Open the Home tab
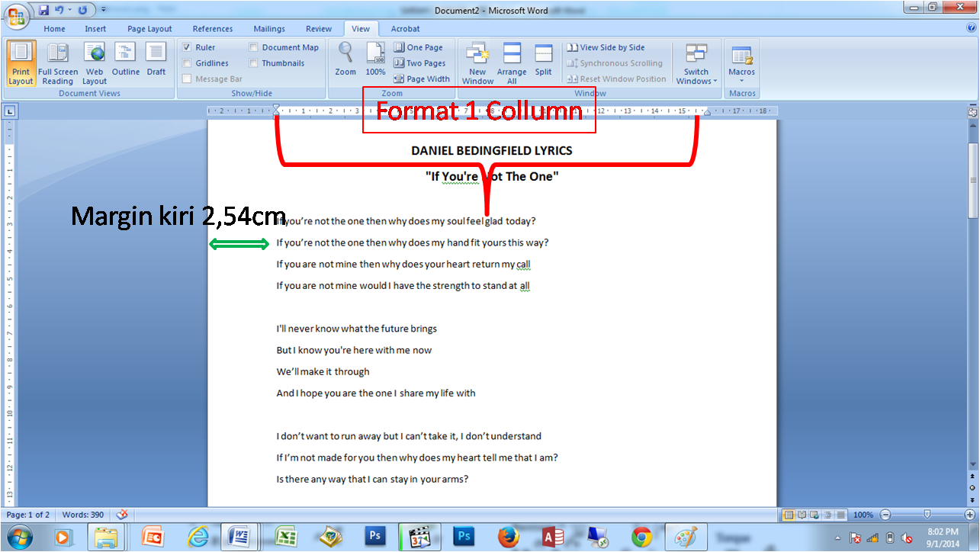The width and height of the screenshot is (980, 552). click(54, 29)
